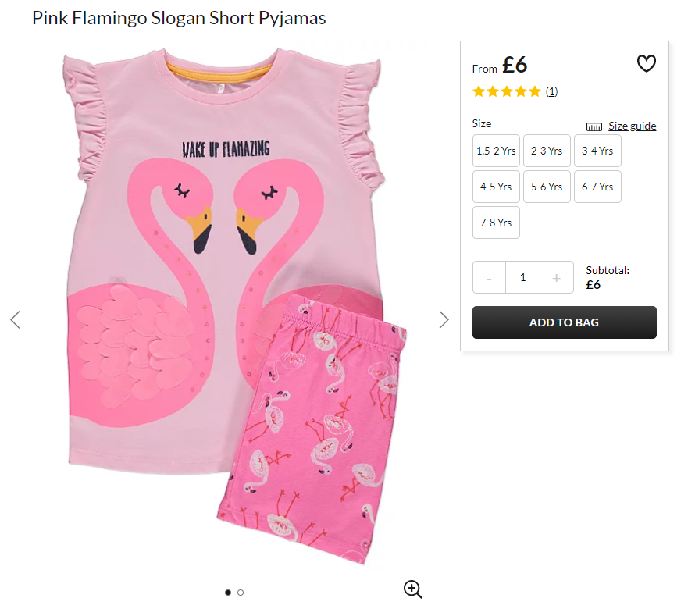Click the ADD TO BAG button

click(565, 322)
